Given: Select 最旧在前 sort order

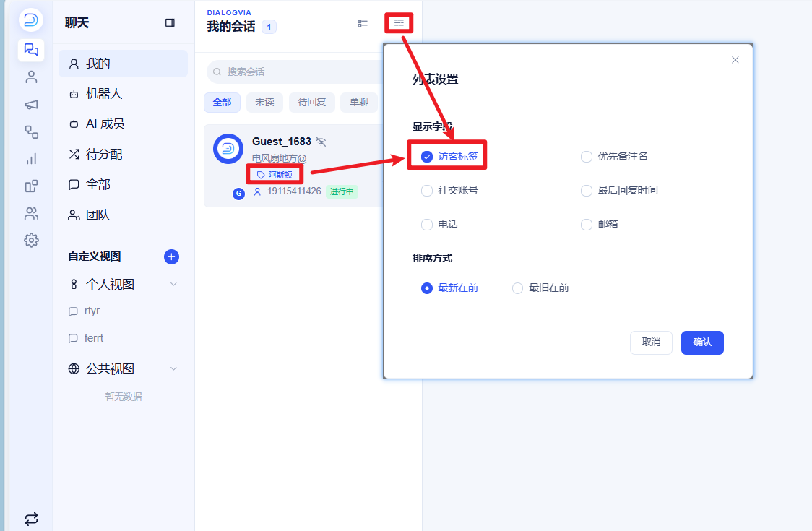Looking at the screenshot, I should [517, 288].
